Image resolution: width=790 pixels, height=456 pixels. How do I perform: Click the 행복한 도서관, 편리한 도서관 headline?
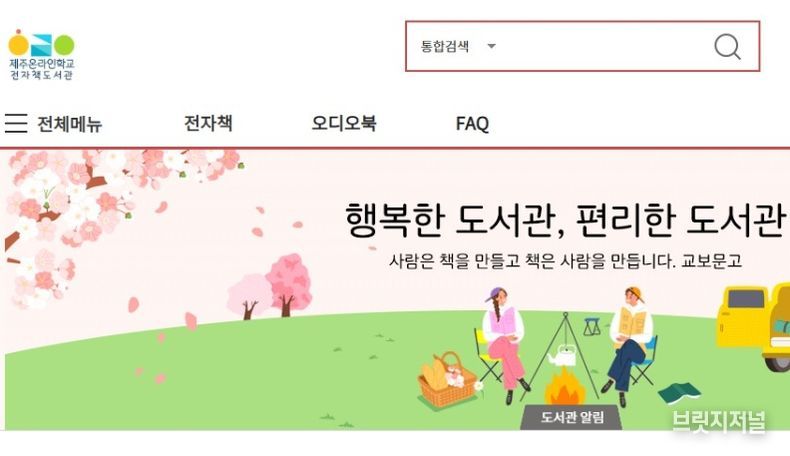565,220
